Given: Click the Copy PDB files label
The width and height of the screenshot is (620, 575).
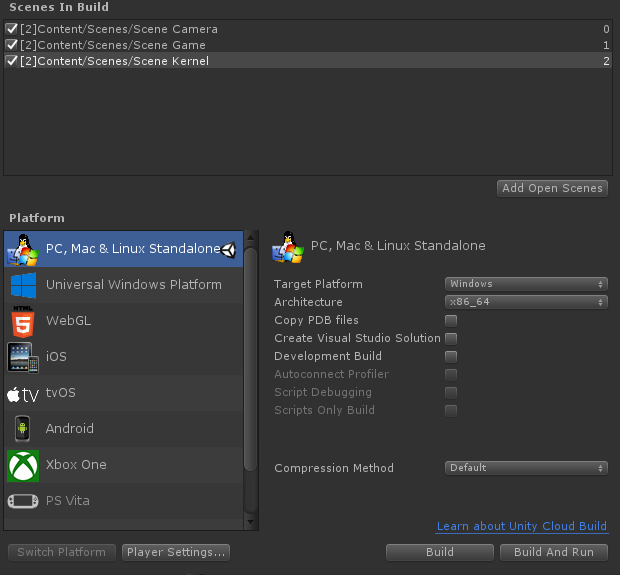Looking at the screenshot, I should [x=316, y=320].
